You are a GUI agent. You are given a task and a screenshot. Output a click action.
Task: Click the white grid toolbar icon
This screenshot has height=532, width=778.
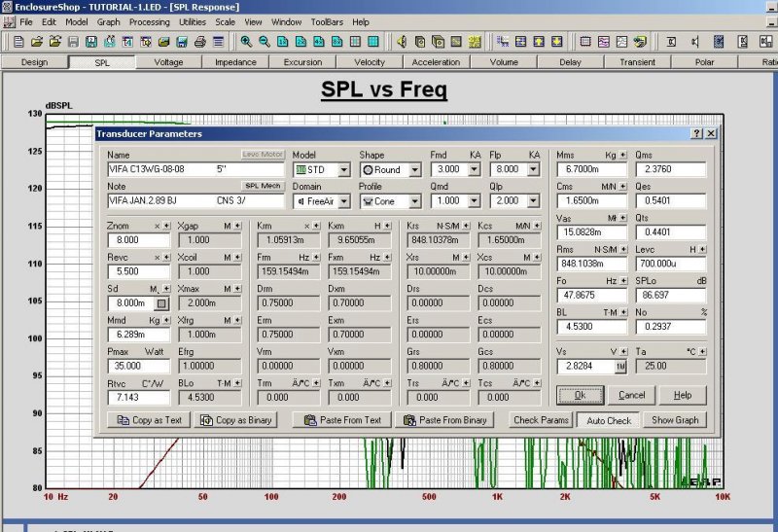pos(355,42)
